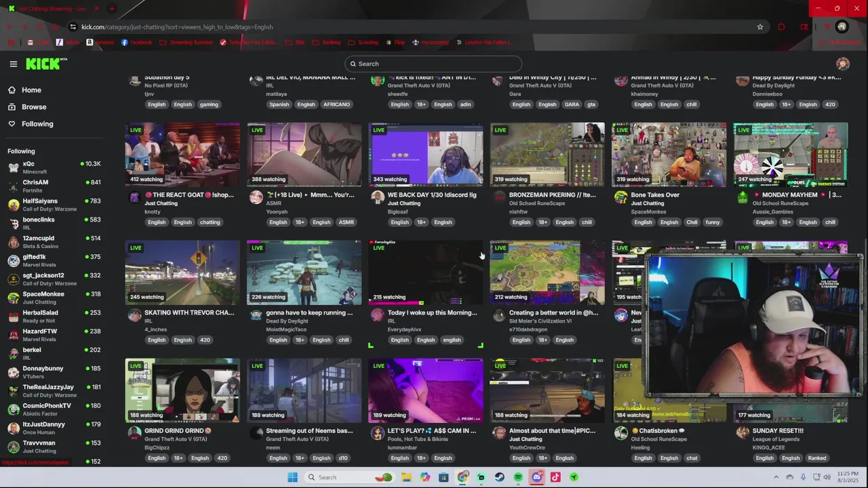868x488 pixels.
Task: Open a new browser tab with plus
Action: [x=112, y=9]
